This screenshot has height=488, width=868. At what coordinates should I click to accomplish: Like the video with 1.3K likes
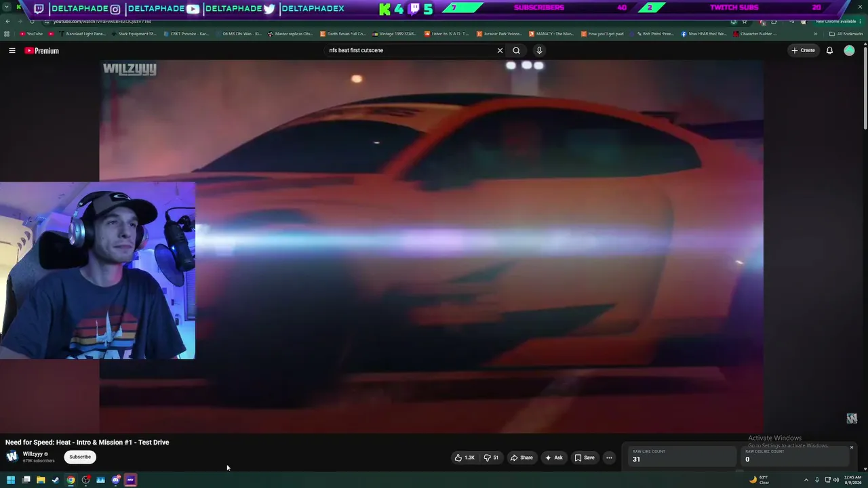[465, 457]
